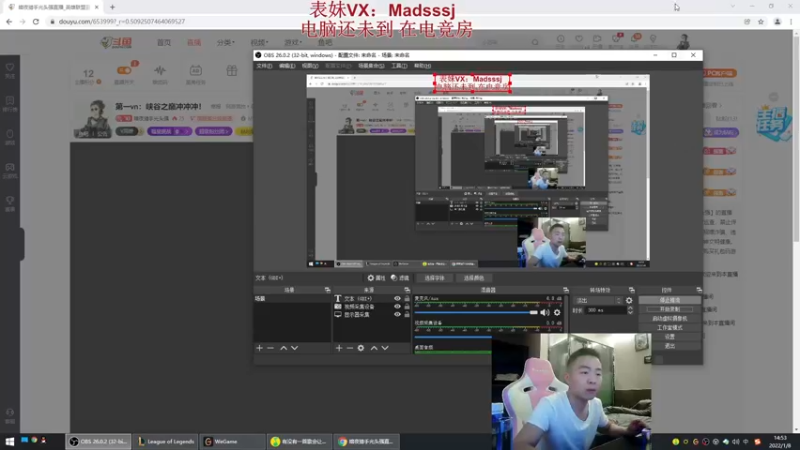Viewport: 800px width, 450px height.
Task: Pop out the Audio Mixer dock panel
Action: [566, 290]
